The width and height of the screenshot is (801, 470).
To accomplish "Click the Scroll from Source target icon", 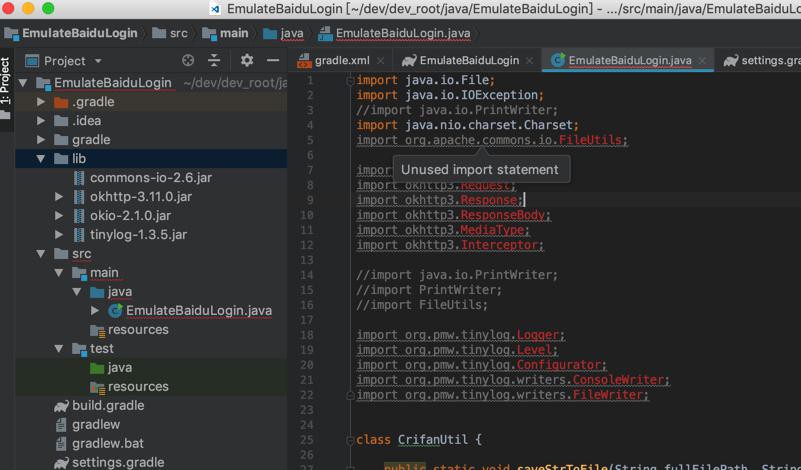I will [x=188, y=61].
